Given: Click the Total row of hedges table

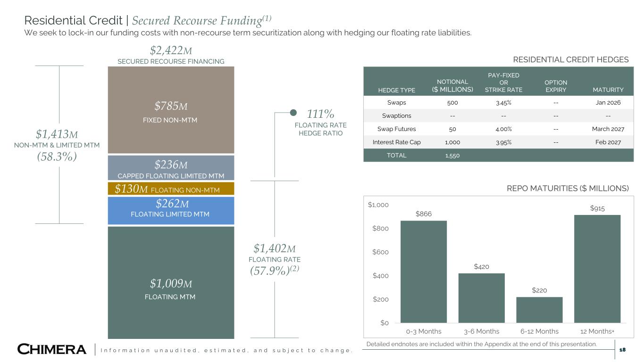Looking at the screenshot, I should tap(498, 155).
